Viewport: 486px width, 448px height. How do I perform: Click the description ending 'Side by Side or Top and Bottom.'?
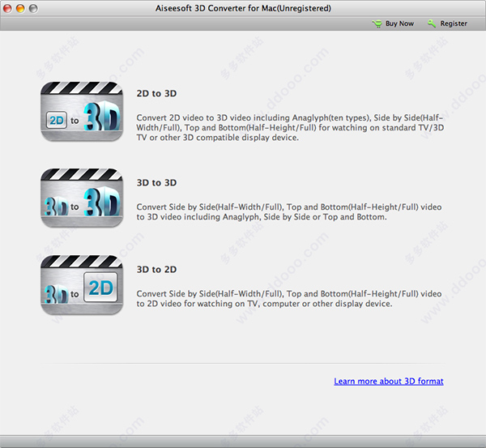click(x=289, y=211)
